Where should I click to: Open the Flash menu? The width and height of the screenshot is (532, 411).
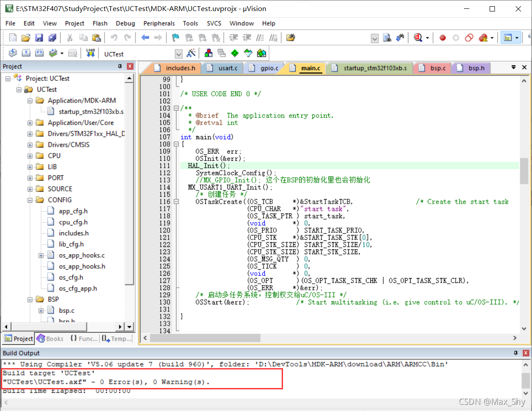100,23
